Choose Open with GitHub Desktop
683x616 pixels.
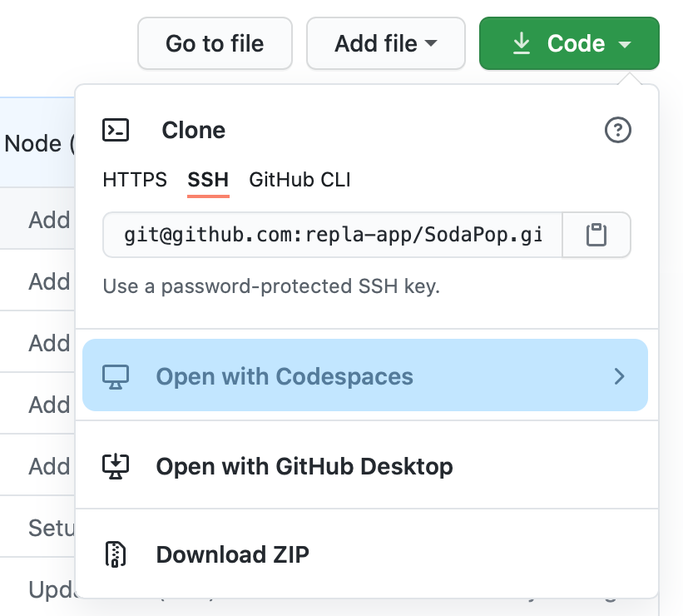click(366, 466)
